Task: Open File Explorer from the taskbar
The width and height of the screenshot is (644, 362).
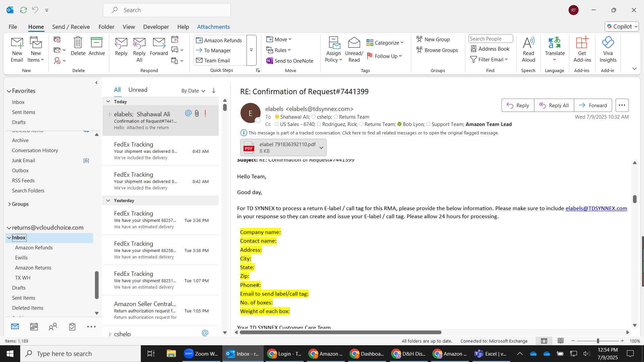Action: 171,354
